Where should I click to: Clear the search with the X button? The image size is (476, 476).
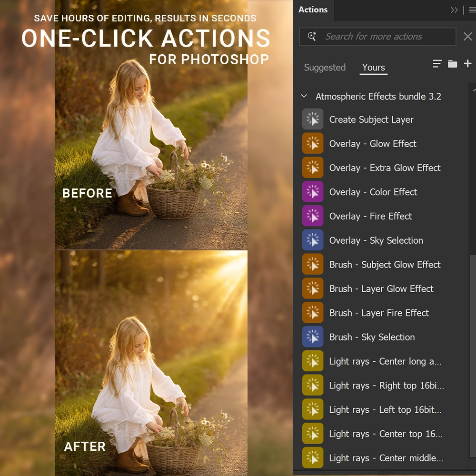click(x=467, y=37)
